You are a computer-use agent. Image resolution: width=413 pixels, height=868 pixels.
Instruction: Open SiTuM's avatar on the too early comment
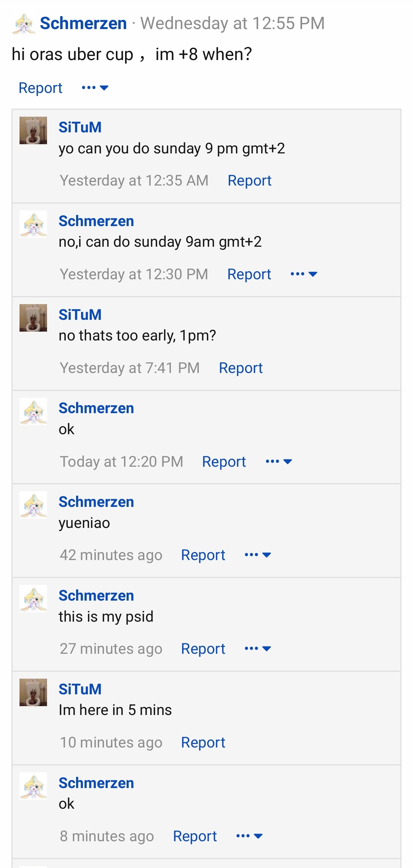(x=33, y=318)
